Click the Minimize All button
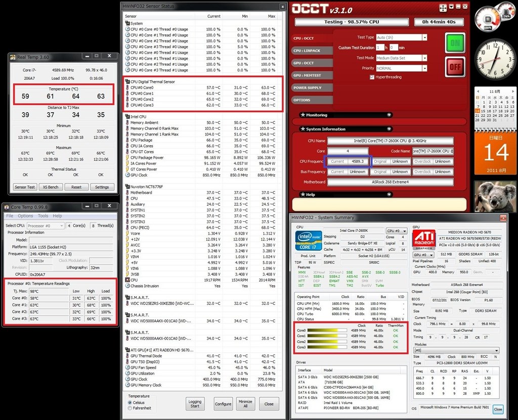Viewport: 518px width, 420px height. tap(245, 404)
